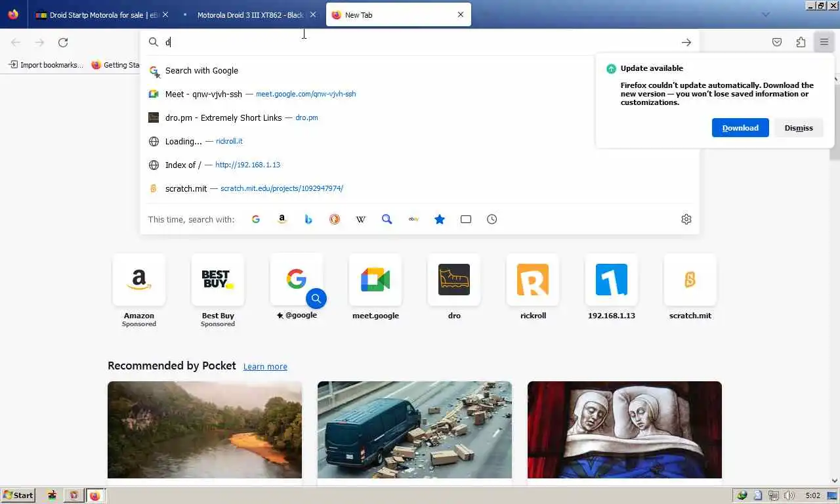The width and height of the screenshot is (840, 504).
Task: Search this time with Wikipedia icon
Action: [361, 219]
